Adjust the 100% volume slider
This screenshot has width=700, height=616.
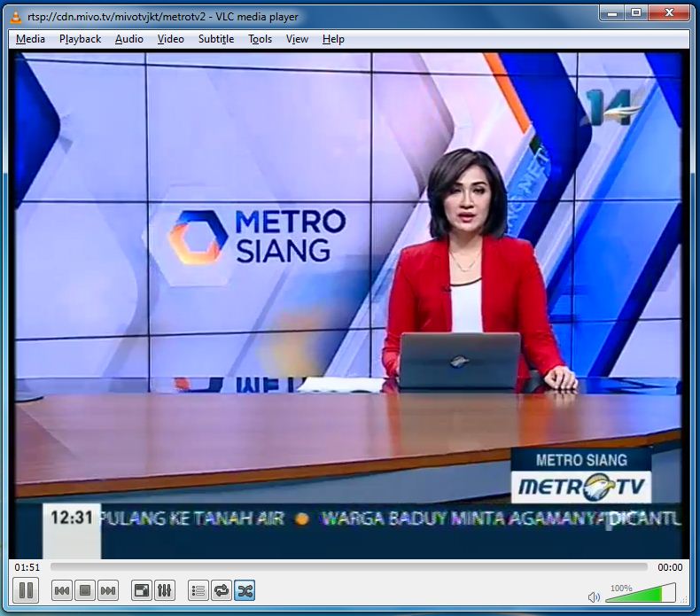[x=641, y=593]
